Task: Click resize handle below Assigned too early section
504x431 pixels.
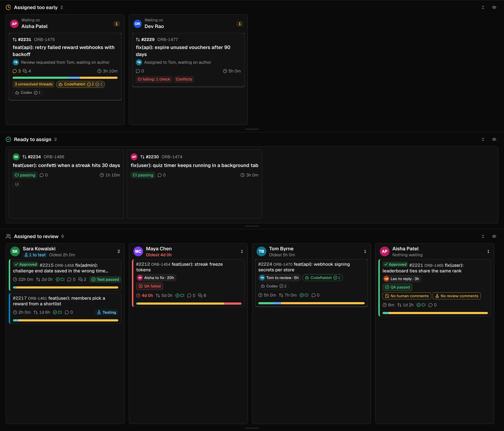Action: click(x=252, y=129)
